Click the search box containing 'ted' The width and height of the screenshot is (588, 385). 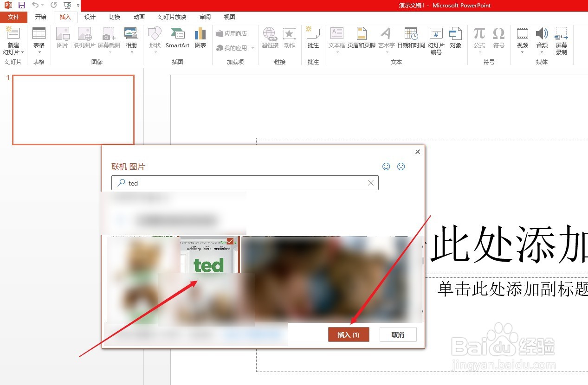tap(245, 183)
